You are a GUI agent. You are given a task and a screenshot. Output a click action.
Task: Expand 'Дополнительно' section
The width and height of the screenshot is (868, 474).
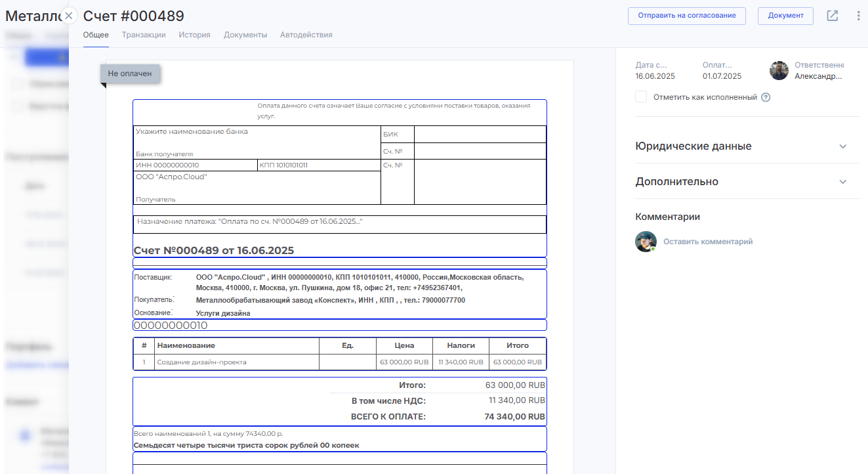(676, 182)
